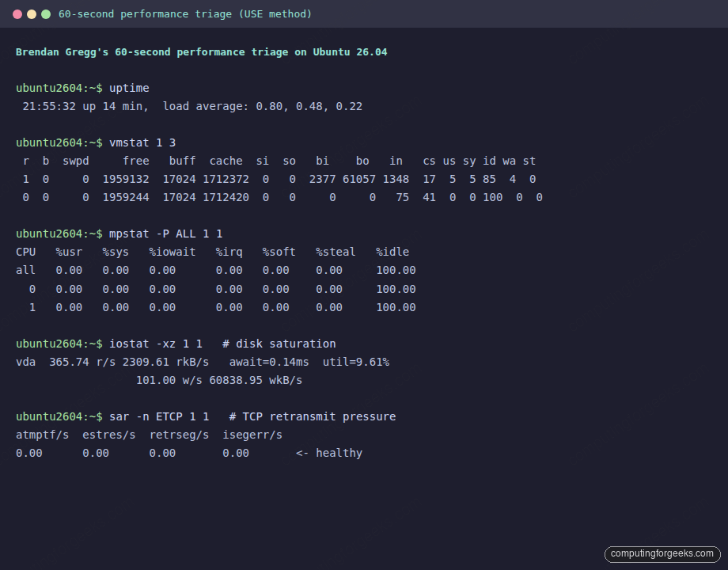728x570 pixels.
Task: Click the free memory value '1959132'
Action: [126, 180]
